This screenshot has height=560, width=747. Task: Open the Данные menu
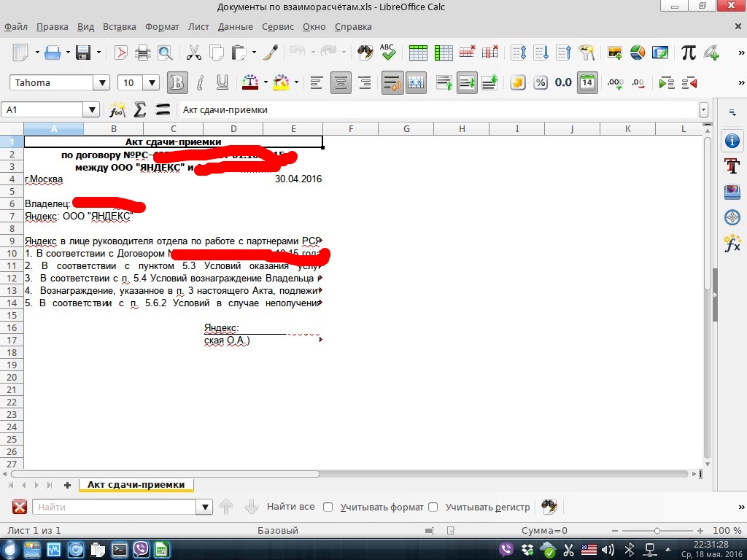(x=236, y=27)
